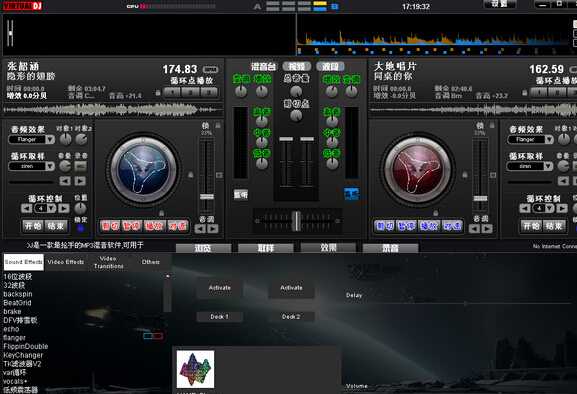The height and width of the screenshot is (394, 577).
Task: Nudge left deck pitch up arrow
Action: pyautogui.click(x=213, y=229)
